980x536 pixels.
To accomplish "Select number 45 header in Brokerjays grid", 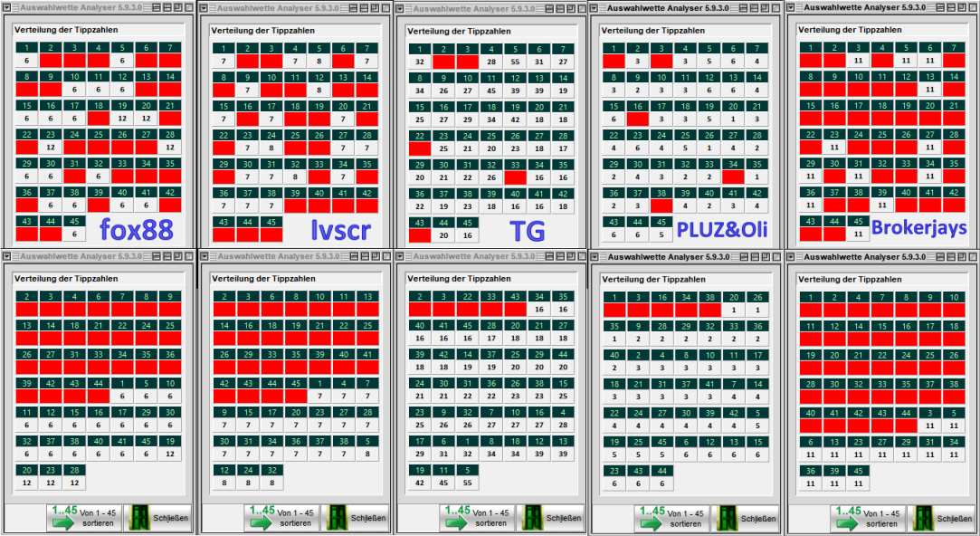I will (858, 221).
